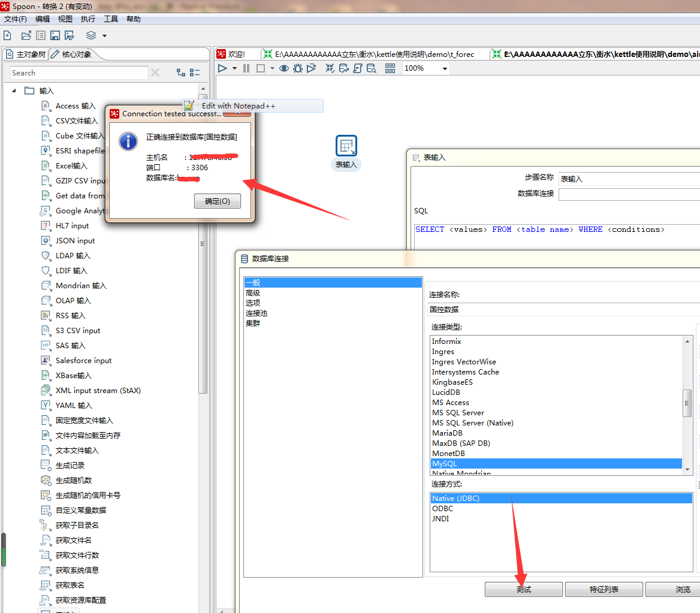Image resolution: width=700 pixels, height=613 pixels.
Task: Click the Impact analysis database icon
Action: click(344, 68)
